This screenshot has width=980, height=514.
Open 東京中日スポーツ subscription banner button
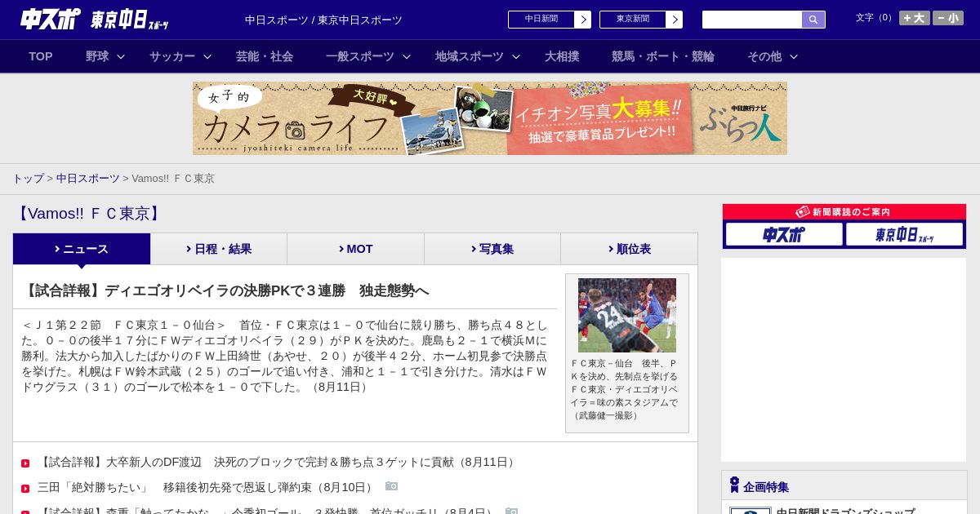tap(904, 234)
